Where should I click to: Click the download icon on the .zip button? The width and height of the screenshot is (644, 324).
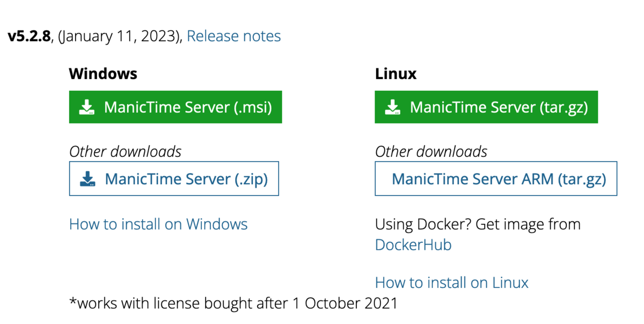point(87,179)
